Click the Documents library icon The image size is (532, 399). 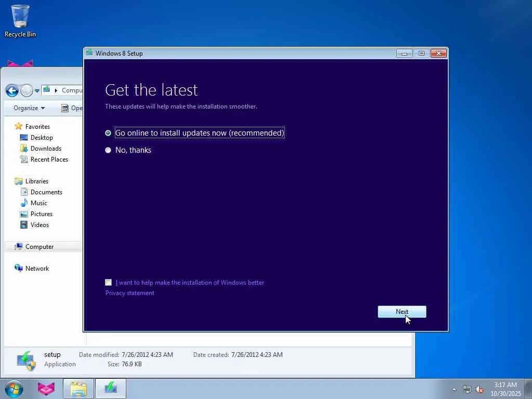pos(24,192)
